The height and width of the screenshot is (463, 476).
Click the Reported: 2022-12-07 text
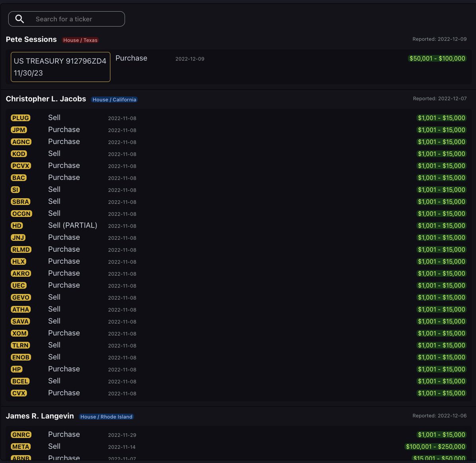[x=440, y=99]
